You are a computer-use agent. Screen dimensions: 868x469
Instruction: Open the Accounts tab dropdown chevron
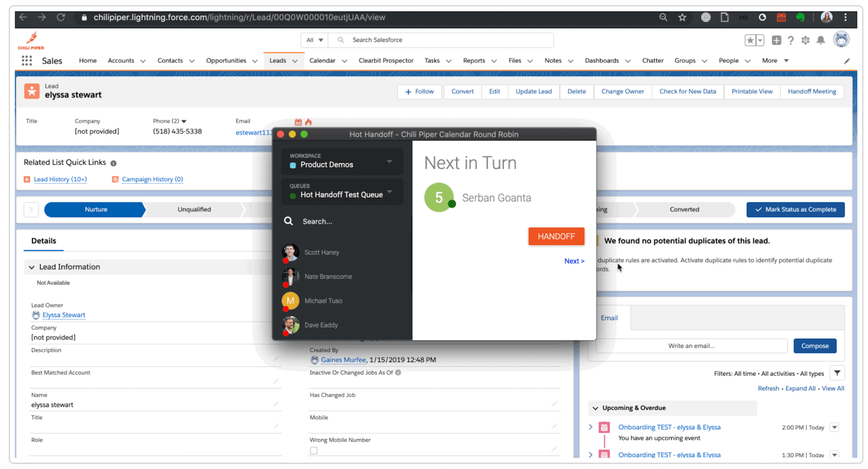(x=143, y=61)
